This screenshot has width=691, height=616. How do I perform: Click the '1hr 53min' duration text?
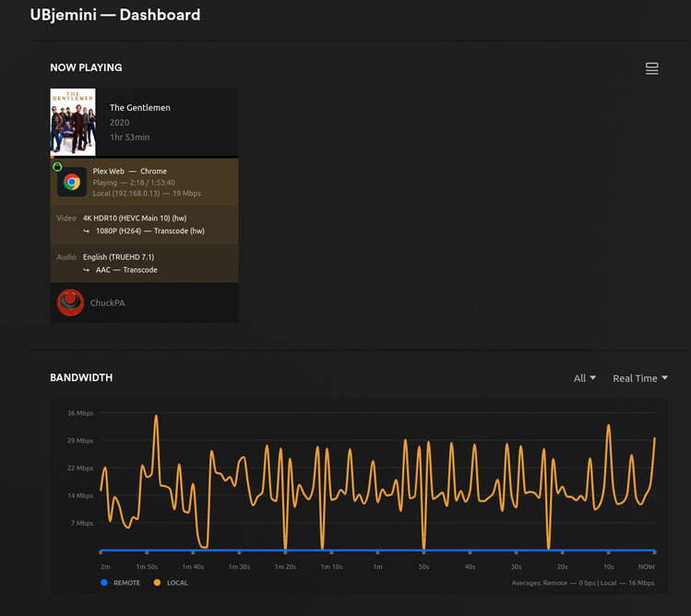[x=129, y=137]
